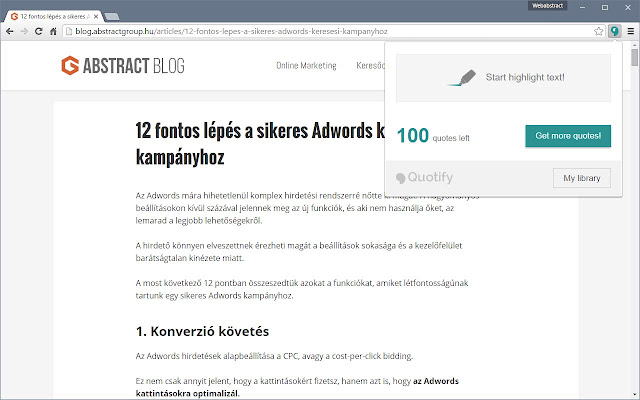This screenshot has width=640, height=400.
Task: Maximize the browser window
Action: 605,7
